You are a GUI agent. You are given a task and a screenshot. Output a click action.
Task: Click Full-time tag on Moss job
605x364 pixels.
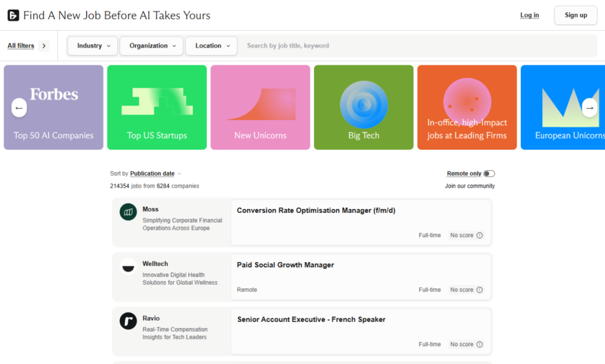(430, 235)
